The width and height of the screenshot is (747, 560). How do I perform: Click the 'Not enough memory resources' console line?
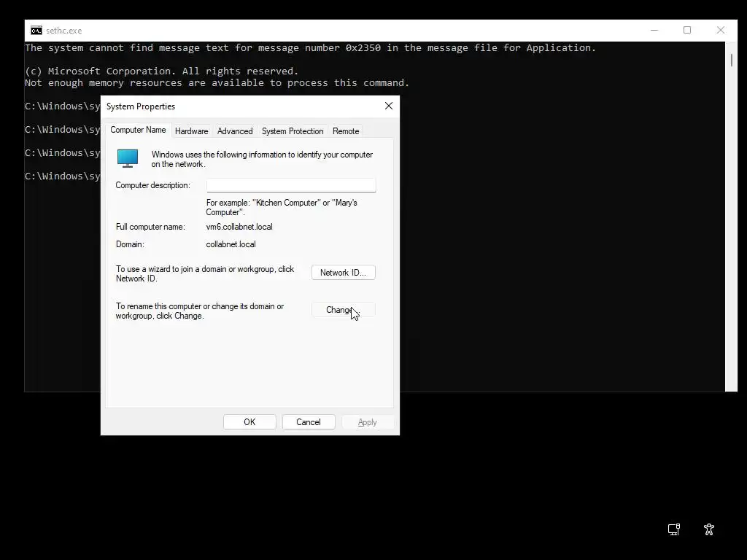pos(217,83)
